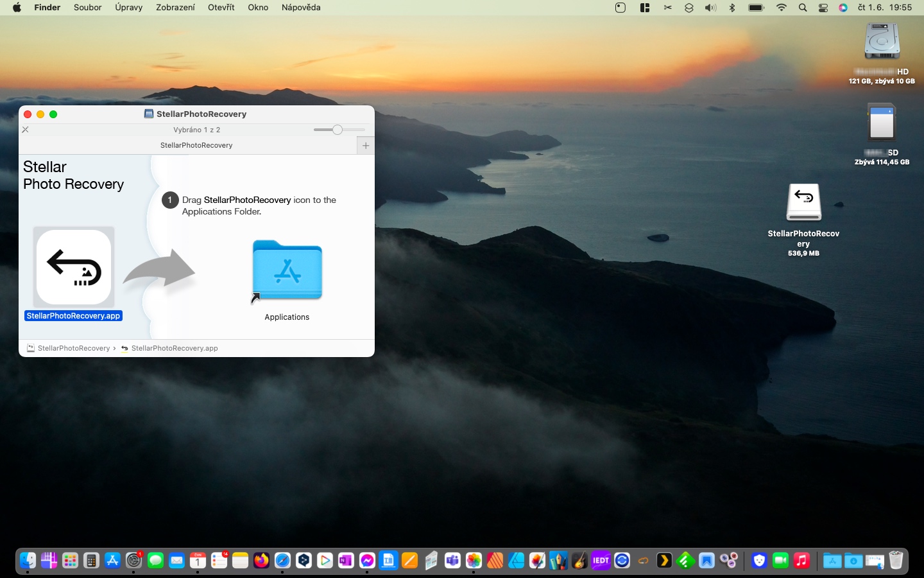Click the Wi-Fi icon in the menu bar

[781, 8]
